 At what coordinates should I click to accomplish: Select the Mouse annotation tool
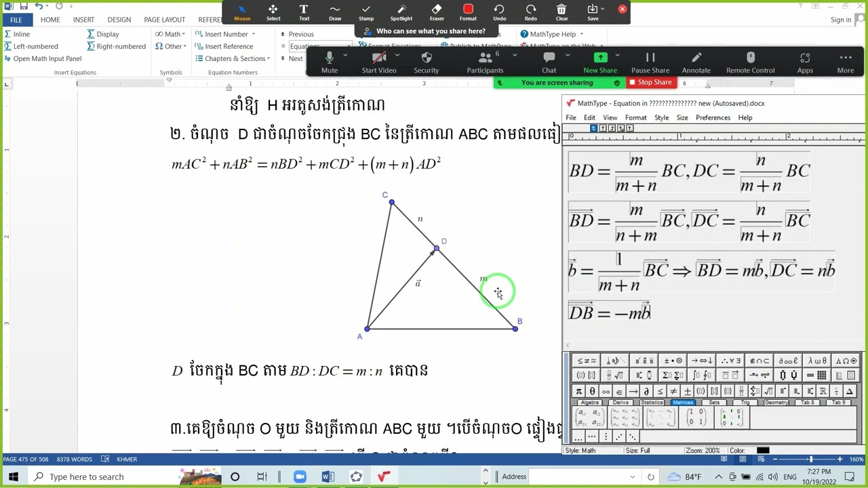(x=242, y=12)
